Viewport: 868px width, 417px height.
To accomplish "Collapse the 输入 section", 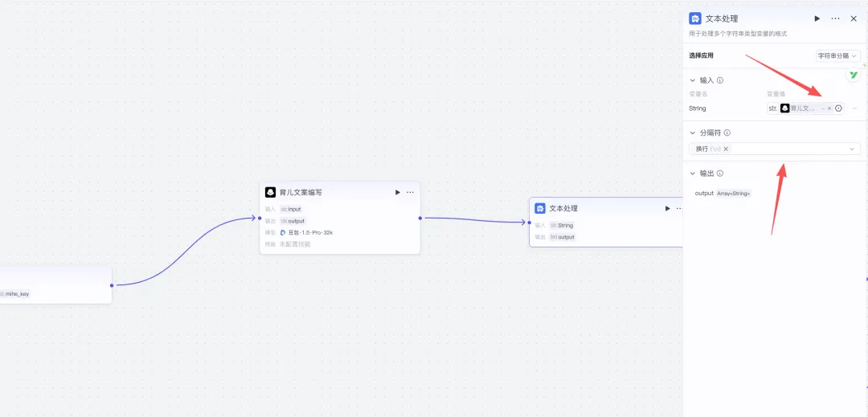I will [693, 80].
